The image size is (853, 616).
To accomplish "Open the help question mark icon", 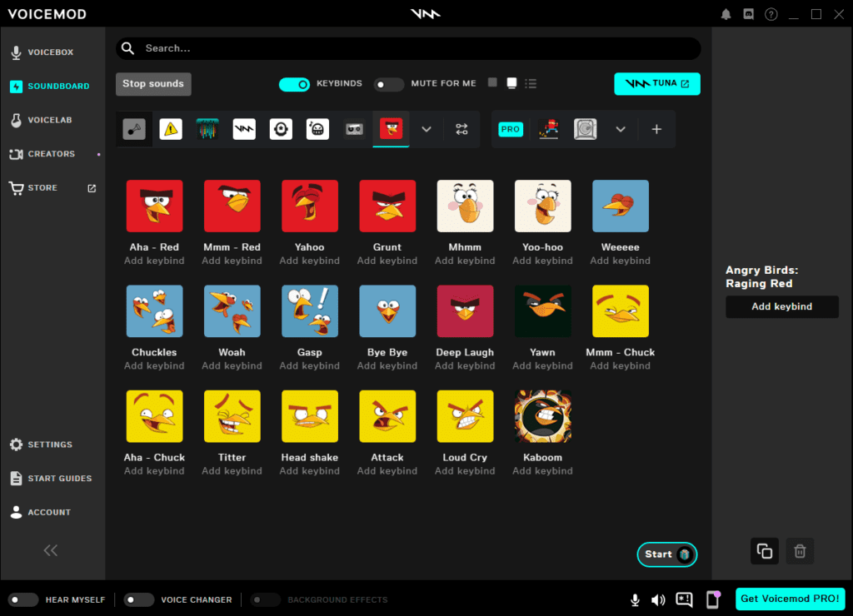I will pos(771,14).
